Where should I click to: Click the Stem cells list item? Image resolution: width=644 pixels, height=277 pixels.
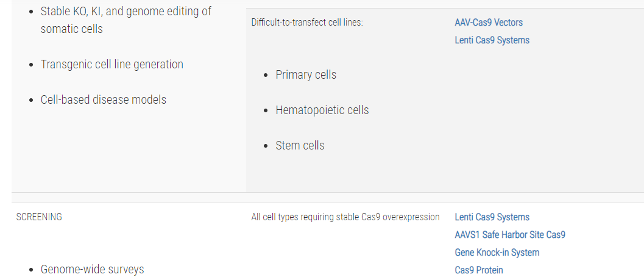tap(300, 145)
